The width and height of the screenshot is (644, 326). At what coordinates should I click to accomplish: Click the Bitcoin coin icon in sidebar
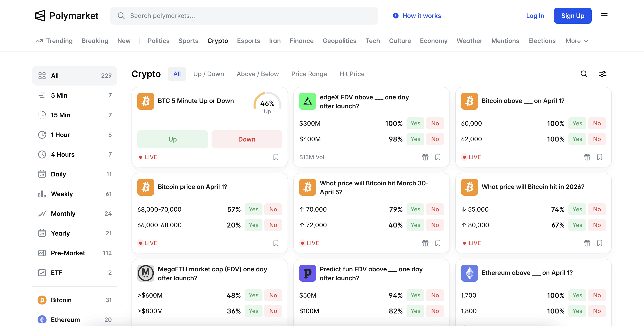point(42,300)
